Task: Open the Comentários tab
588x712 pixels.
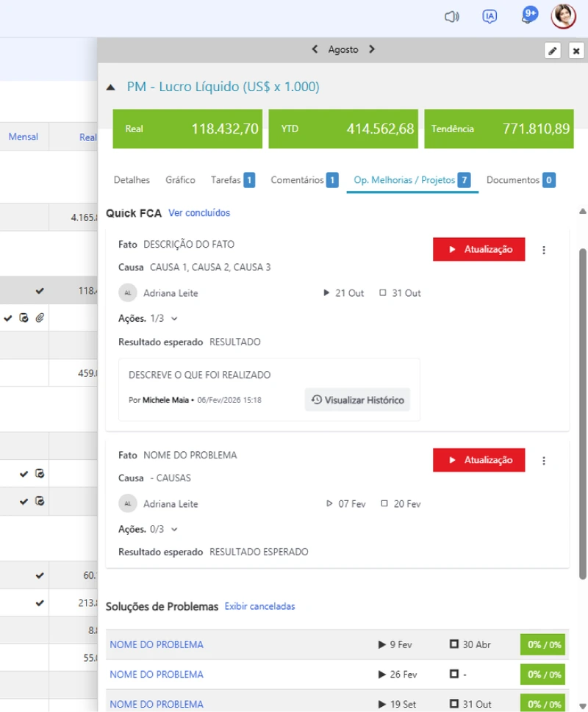Action: click(304, 180)
